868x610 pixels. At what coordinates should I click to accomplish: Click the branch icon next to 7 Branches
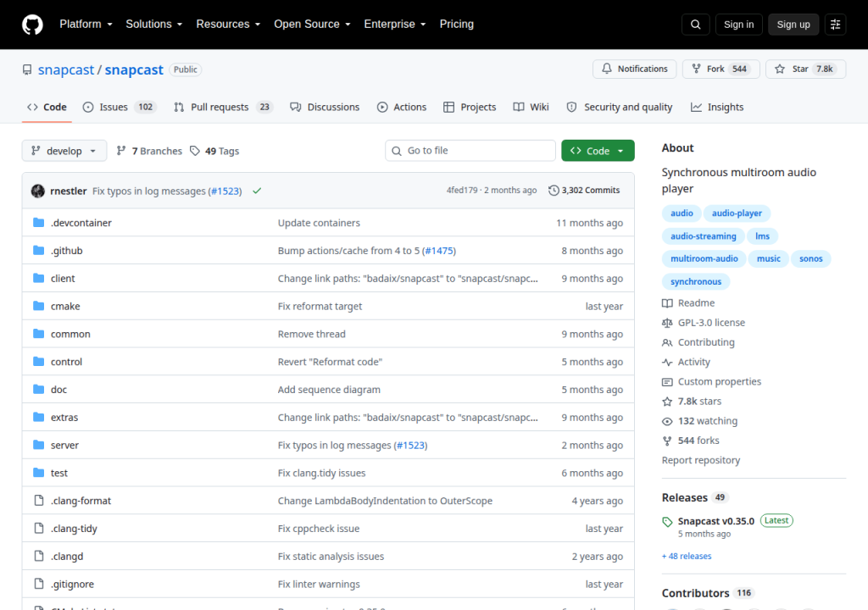point(121,151)
